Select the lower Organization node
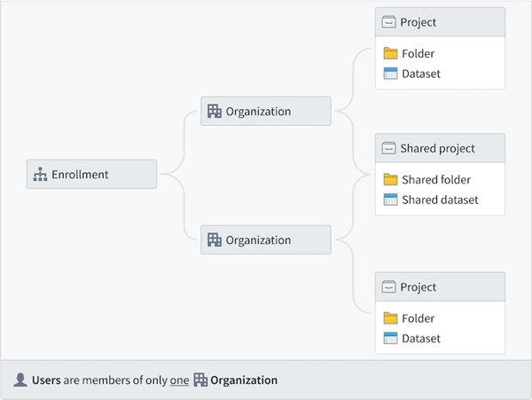Viewport: 532px width, 400px height. point(266,239)
